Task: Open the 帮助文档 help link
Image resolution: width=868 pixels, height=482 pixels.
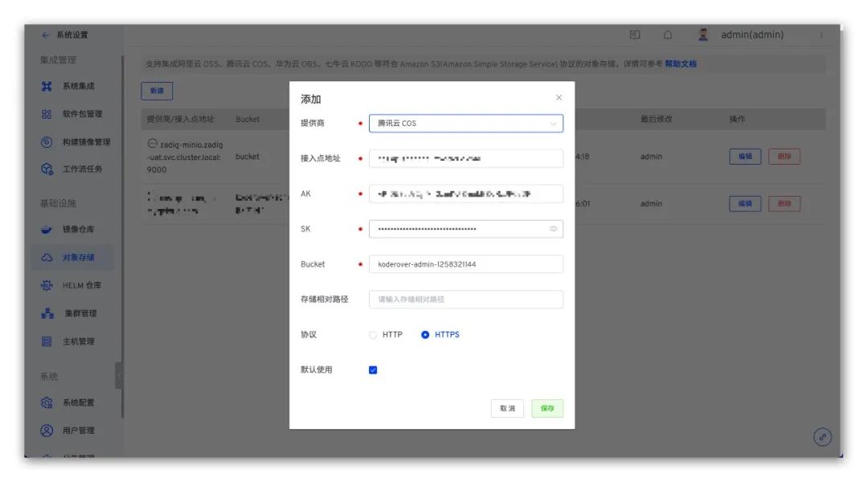Action: point(681,64)
